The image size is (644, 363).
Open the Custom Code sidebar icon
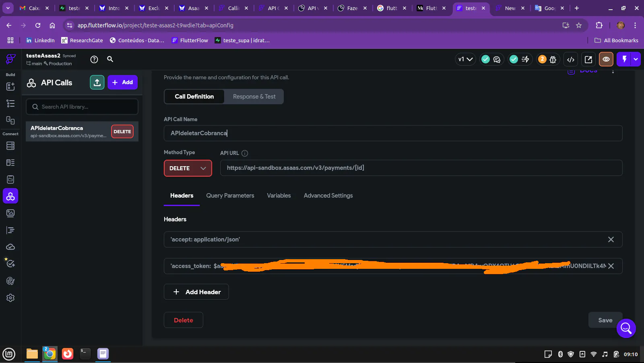coord(10,230)
